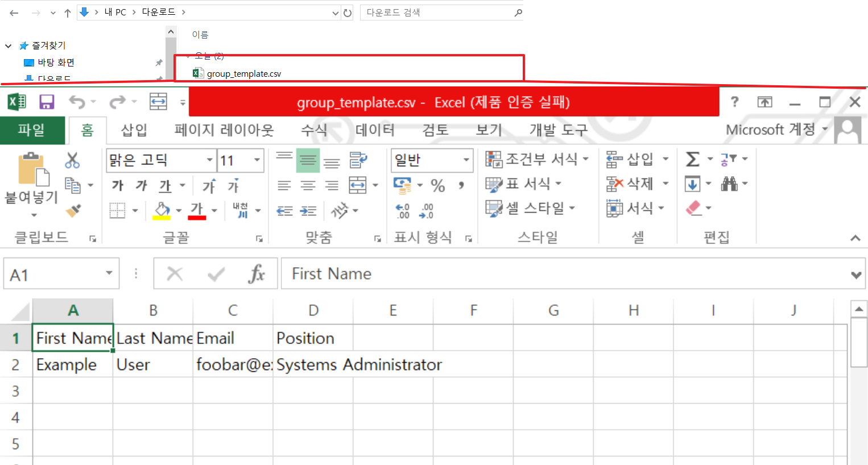Switch to the Insert (삽입) tab
868x465 pixels.
point(134,130)
